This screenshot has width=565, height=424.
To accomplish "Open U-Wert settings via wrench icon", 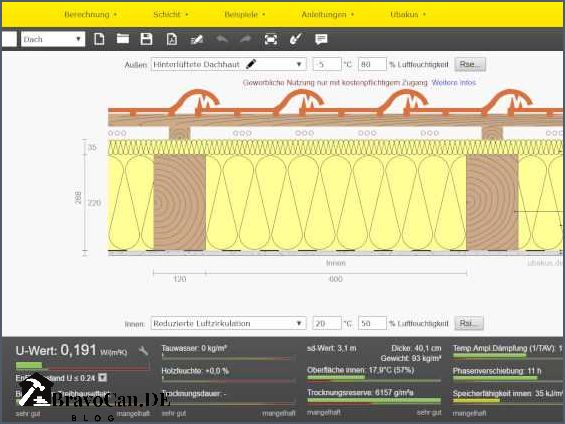I will [x=143, y=351].
